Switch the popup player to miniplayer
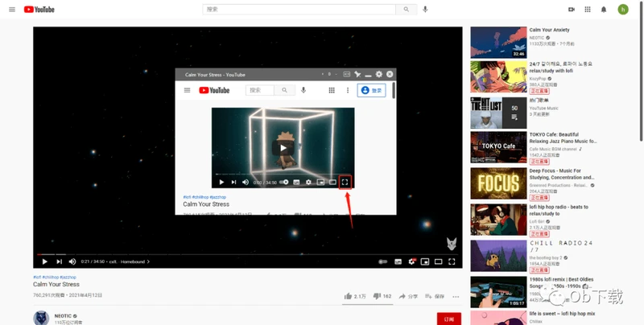Screen dimensions: 644x325 320,182
